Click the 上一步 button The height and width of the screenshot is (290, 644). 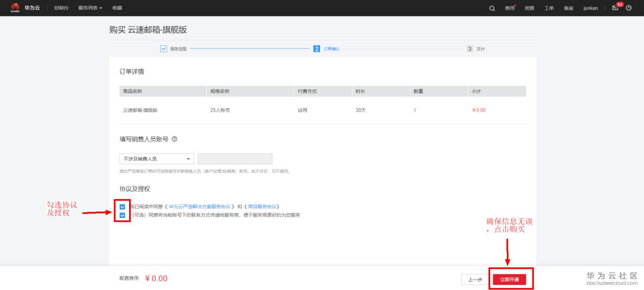pyautogui.click(x=475, y=280)
